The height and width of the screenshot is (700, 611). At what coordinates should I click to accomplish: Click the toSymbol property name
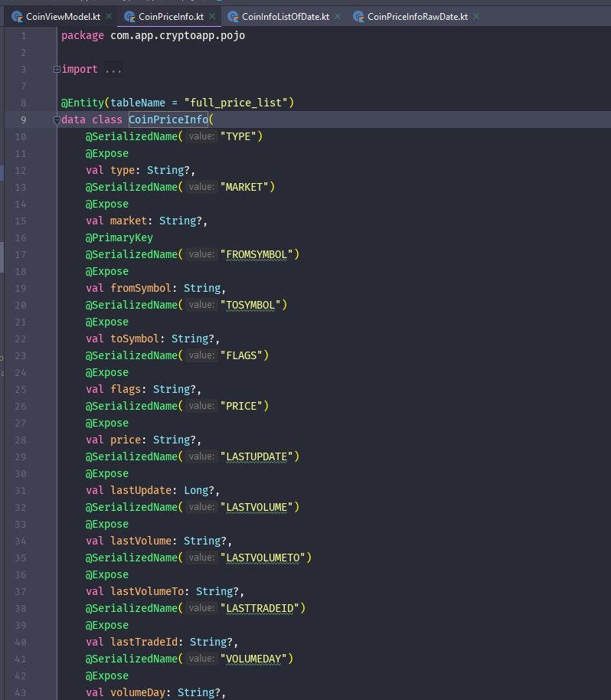pos(135,339)
